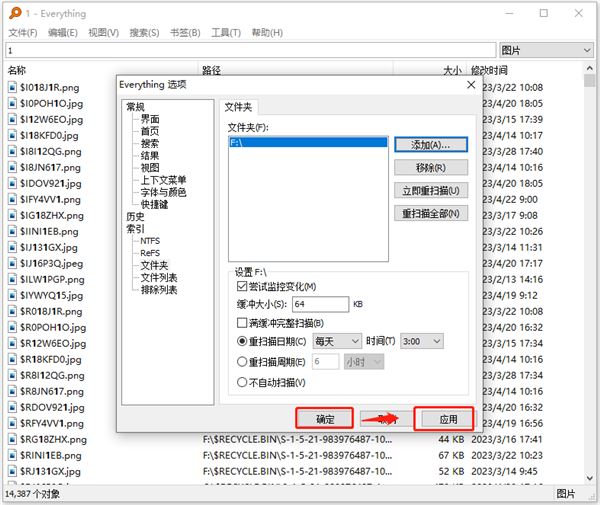The height and width of the screenshot is (505, 600).
Task: Select 重扫描周期 radio button
Action: point(242,362)
